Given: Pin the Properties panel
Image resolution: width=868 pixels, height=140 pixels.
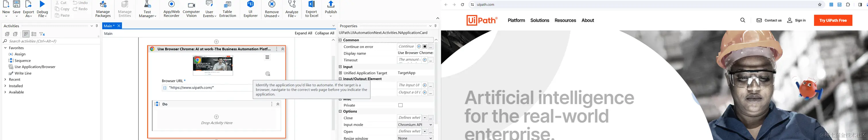Looking at the screenshot, I should click(x=435, y=26).
